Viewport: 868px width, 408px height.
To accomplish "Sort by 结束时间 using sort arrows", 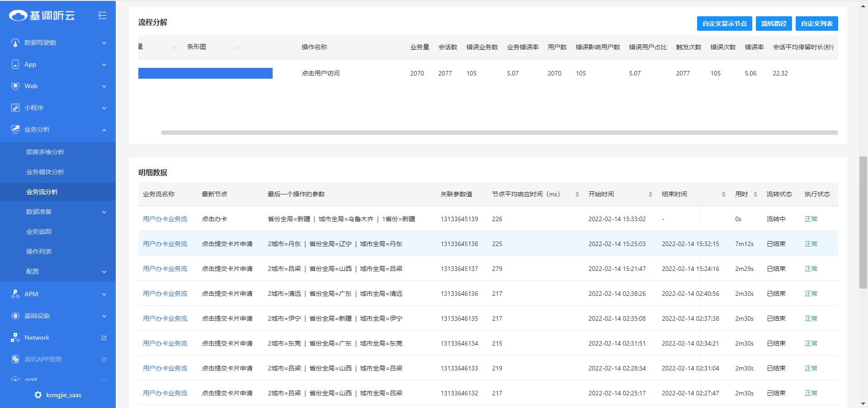I will [724, 194].
